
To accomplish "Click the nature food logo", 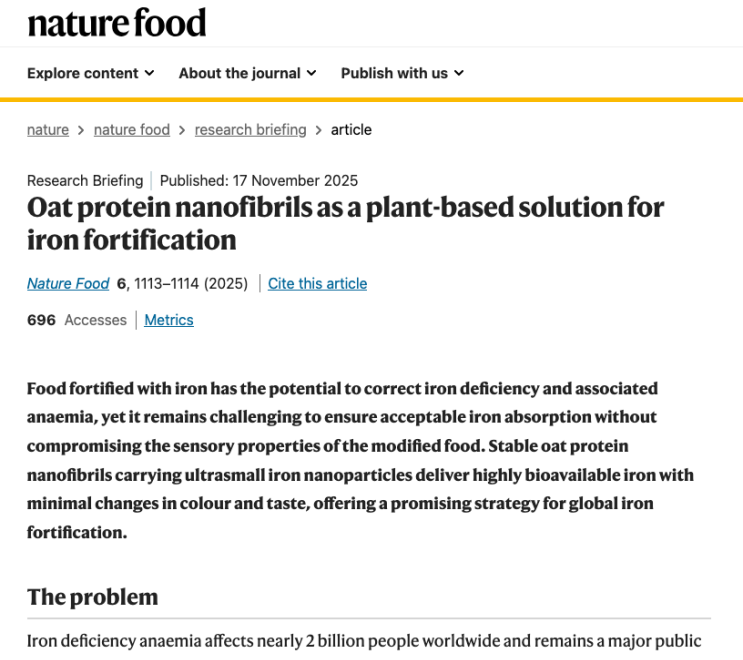I will tap(117, 22).
